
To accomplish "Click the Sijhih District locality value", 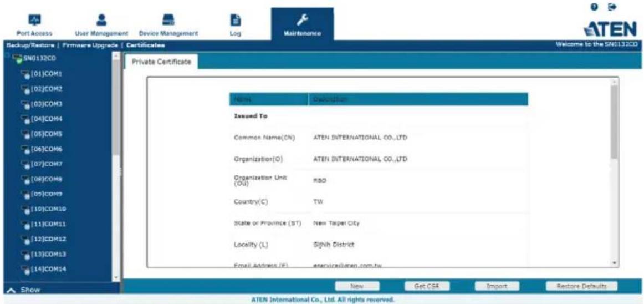I will tap(334, 245).
